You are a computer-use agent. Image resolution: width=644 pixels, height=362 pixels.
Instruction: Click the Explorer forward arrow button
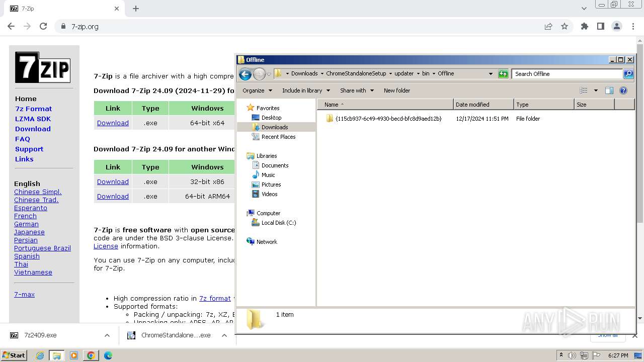259,74
